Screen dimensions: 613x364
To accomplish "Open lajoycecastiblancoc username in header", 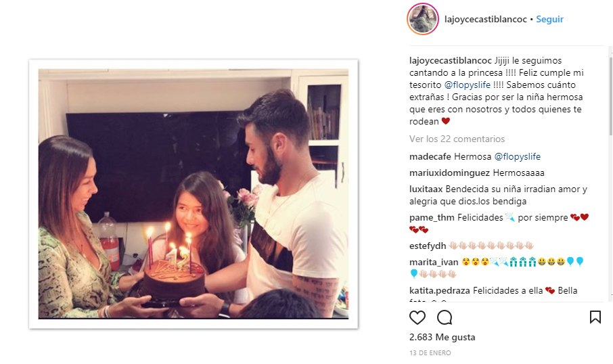I will point(486,19).
